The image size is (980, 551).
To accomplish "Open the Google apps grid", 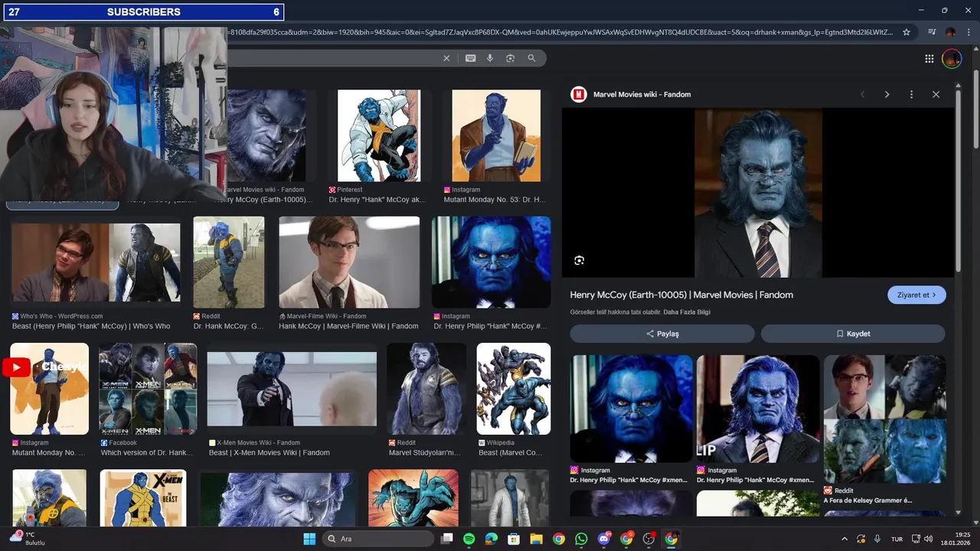I will 929,59.
